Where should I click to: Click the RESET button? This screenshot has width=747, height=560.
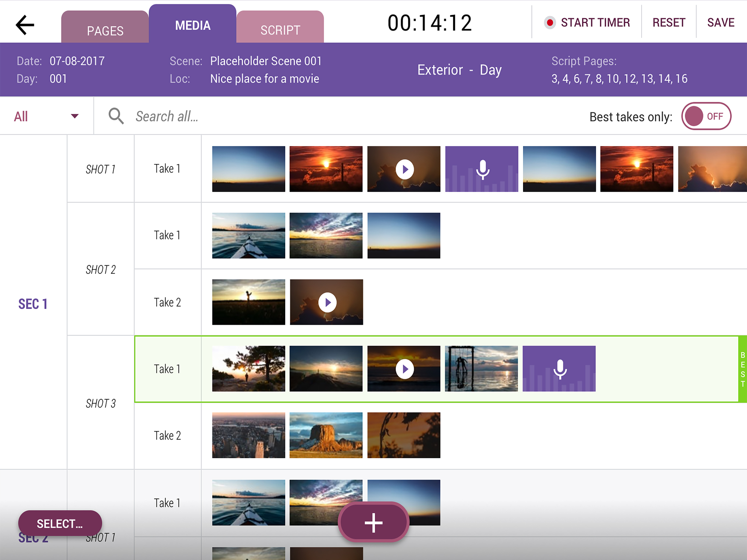(x=669, y=23)
